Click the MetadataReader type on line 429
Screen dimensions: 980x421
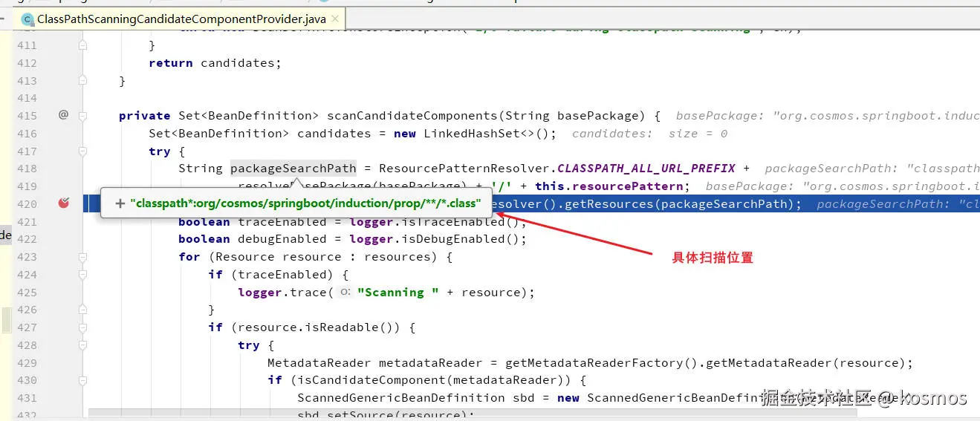click(319, 363)
